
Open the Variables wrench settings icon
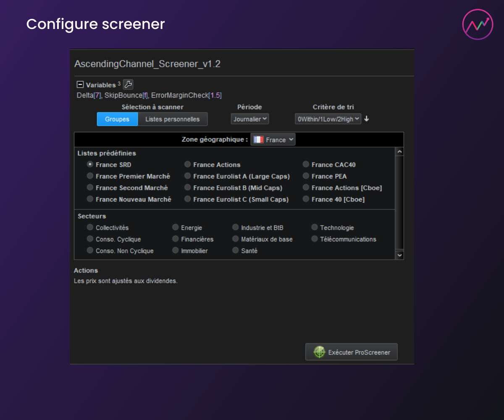(128, 84)
